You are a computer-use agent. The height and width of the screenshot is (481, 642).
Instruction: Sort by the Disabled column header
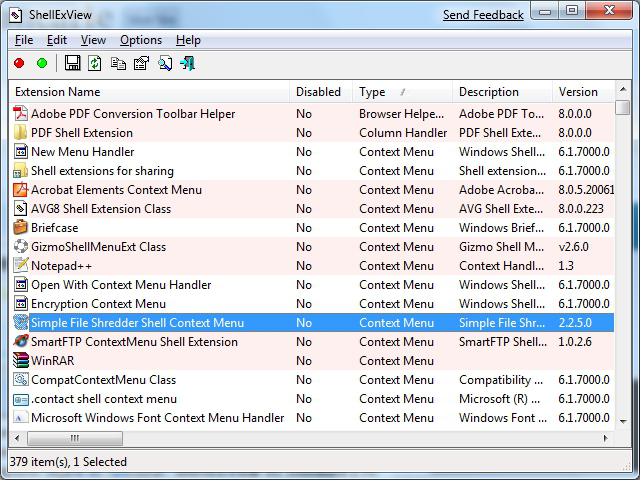click(321, 92)
